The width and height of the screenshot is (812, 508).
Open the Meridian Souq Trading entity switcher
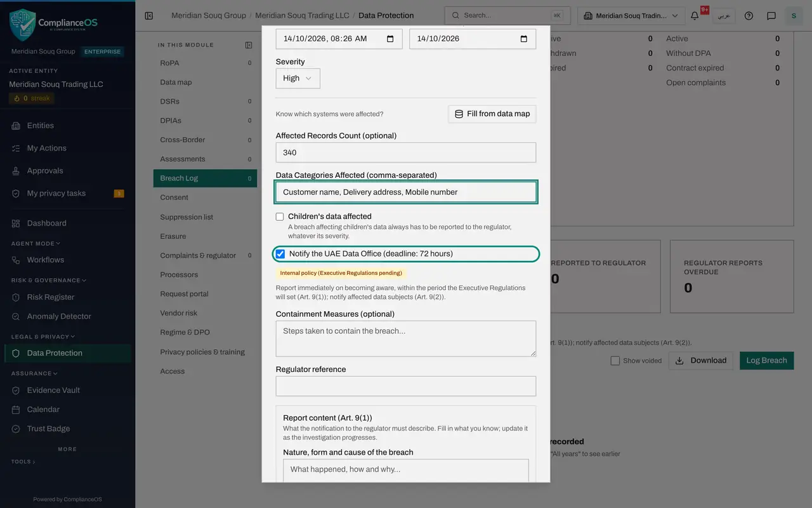[x=631, y=15]
